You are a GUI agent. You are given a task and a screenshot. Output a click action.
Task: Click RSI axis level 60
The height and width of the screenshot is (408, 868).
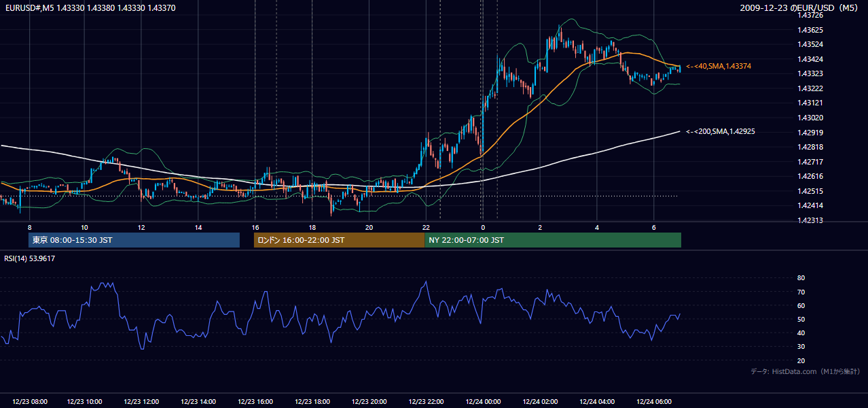[801, 305]
